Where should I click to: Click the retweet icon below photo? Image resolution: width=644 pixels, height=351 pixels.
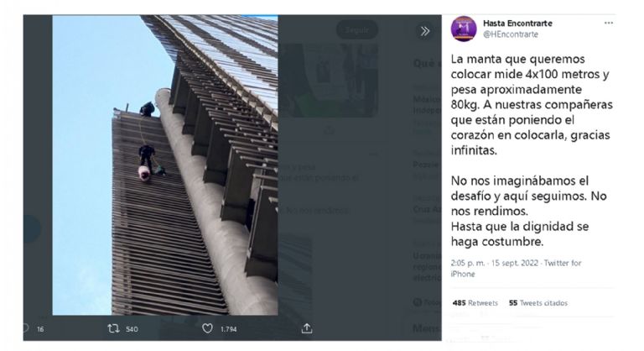tap(113, 328)
